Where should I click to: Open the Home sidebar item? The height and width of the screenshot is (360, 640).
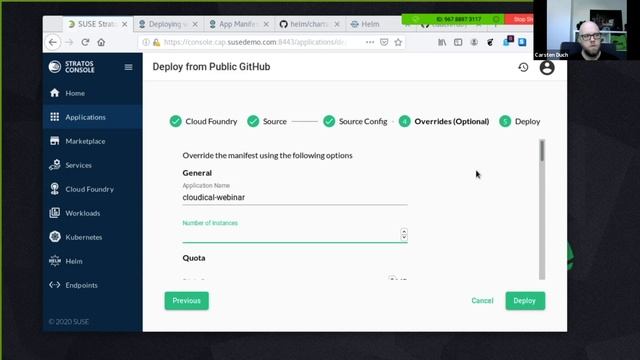point(92,93)
